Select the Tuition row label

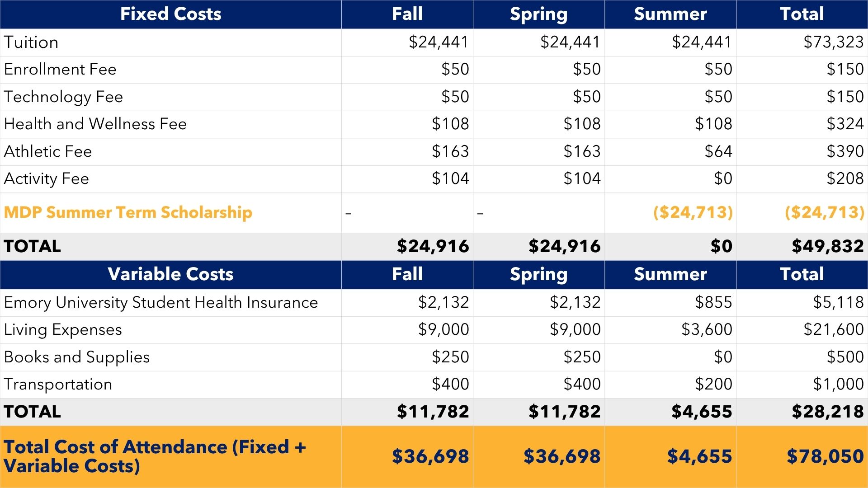tap(31, 42)
